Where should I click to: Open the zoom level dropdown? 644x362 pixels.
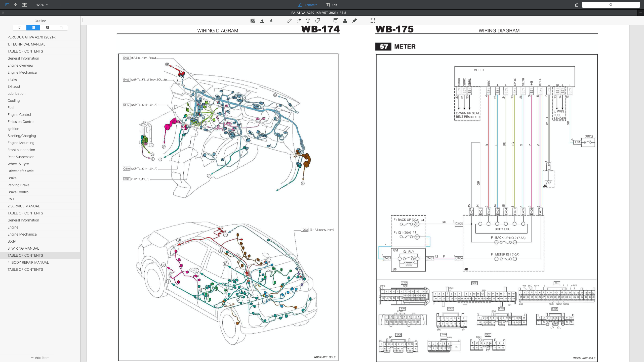(41, 5)
